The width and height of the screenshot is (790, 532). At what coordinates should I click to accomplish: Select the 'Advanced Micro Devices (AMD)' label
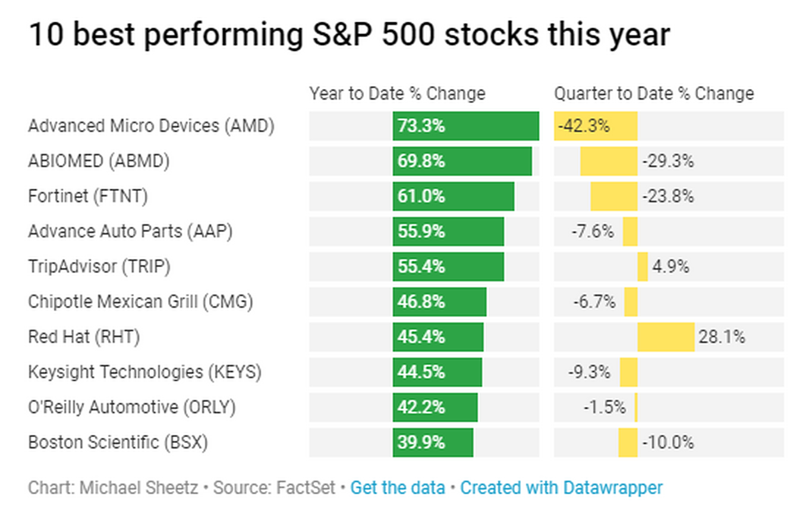151,126
